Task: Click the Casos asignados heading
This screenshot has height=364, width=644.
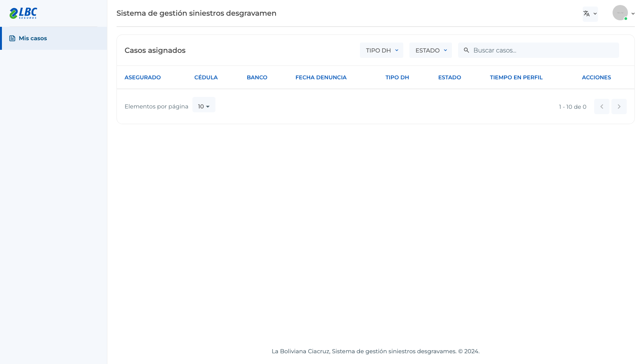Action: 155,50
